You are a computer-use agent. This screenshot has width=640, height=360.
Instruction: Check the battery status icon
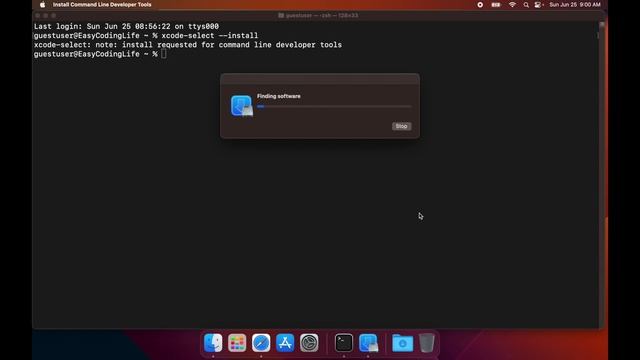click(x=496, y=5)
